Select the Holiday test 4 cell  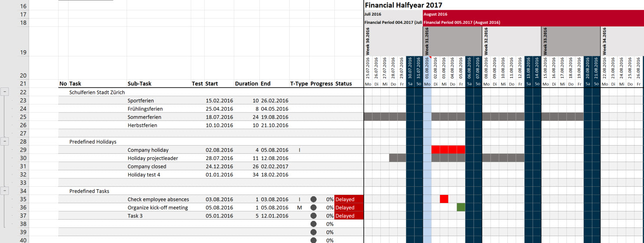pyautogui.click(x=144, y=175)
